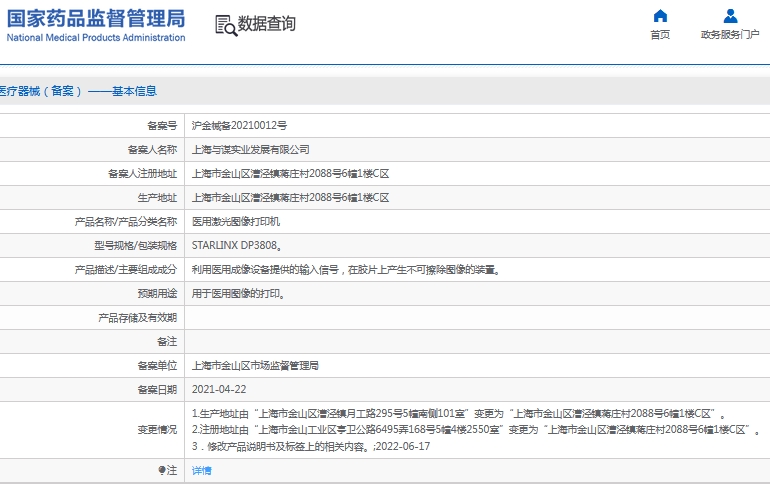
Task: Click the 备案人注册地址 row label
Action: [142, 174]
